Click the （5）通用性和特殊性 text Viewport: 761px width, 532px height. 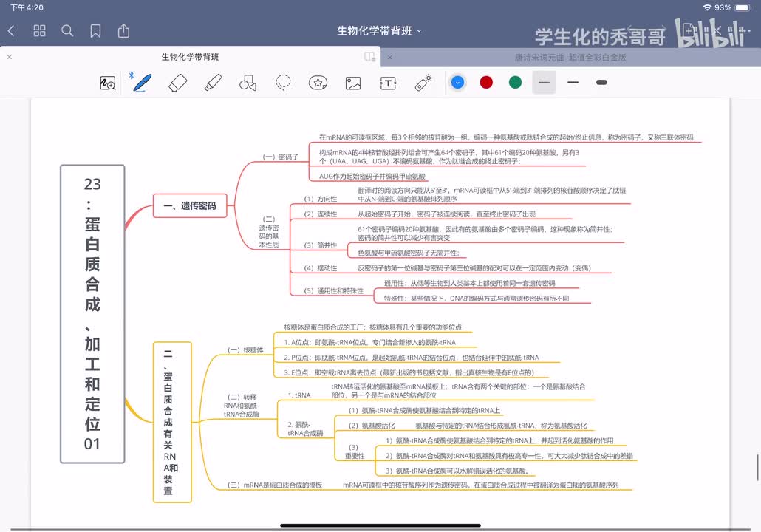pyautogui.click(x=333, y=291)
